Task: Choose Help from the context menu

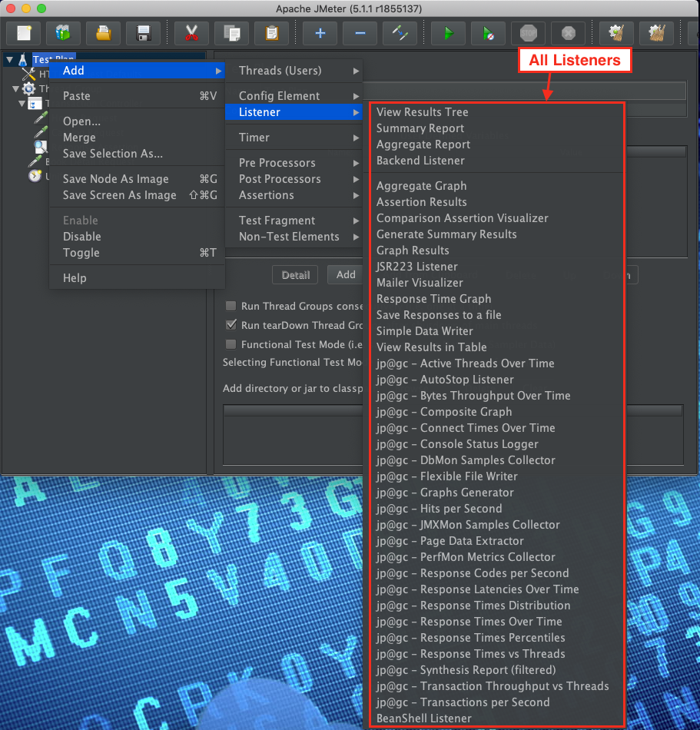Action: [137, 278]
